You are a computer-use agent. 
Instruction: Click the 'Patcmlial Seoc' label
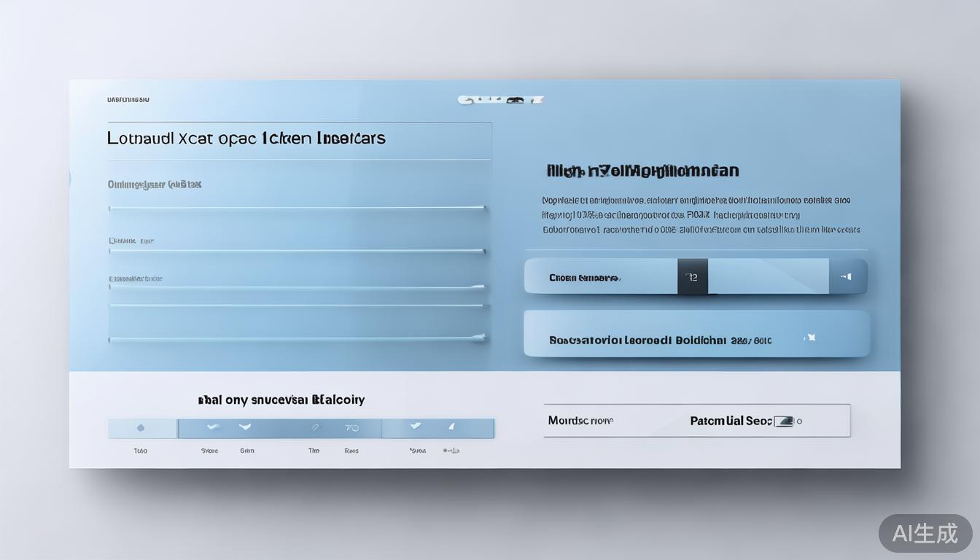(731, 421)
